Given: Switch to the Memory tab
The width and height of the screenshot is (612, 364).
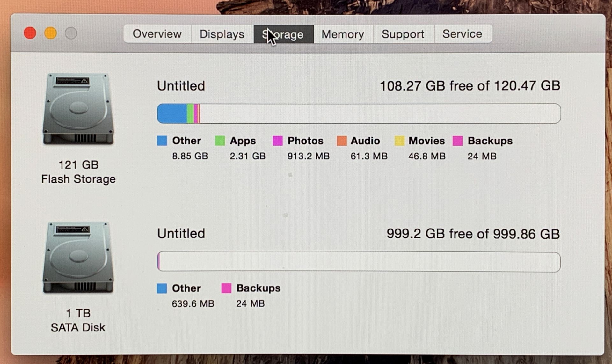Looking at the screenshot, I should tap(342, 34).
